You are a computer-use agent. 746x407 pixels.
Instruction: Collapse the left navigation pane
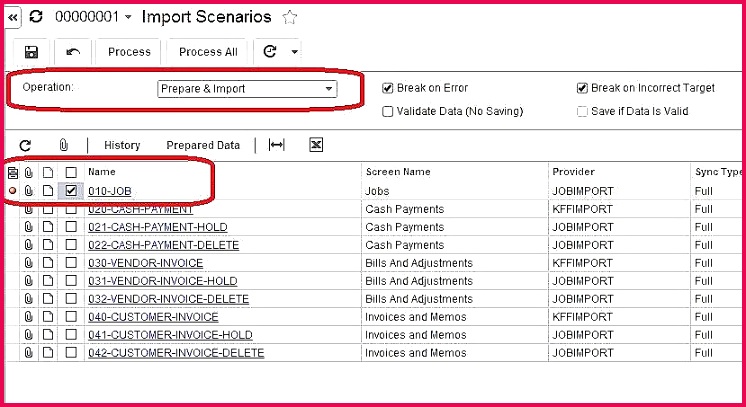(13, 17)
